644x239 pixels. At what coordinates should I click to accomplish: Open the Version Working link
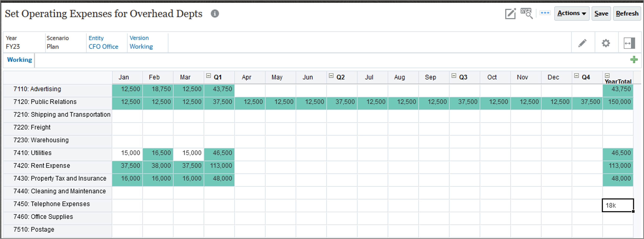pyautogui.click(x=141, y=46)
